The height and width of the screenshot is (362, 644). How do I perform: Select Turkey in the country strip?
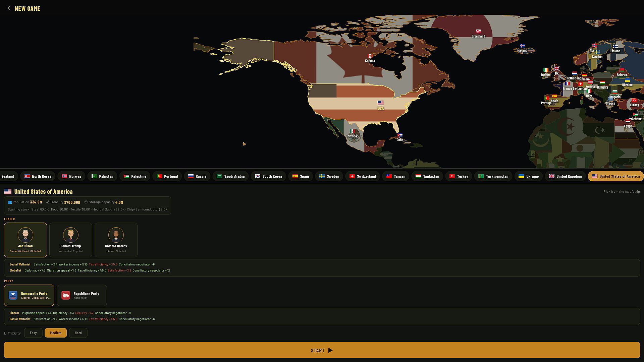click(459, 176)
